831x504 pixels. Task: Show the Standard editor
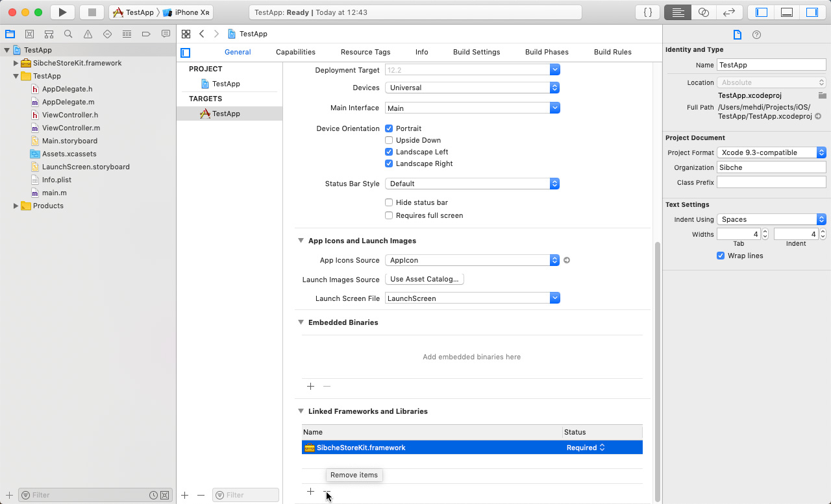pyautogui.click(x=678, y=12)
